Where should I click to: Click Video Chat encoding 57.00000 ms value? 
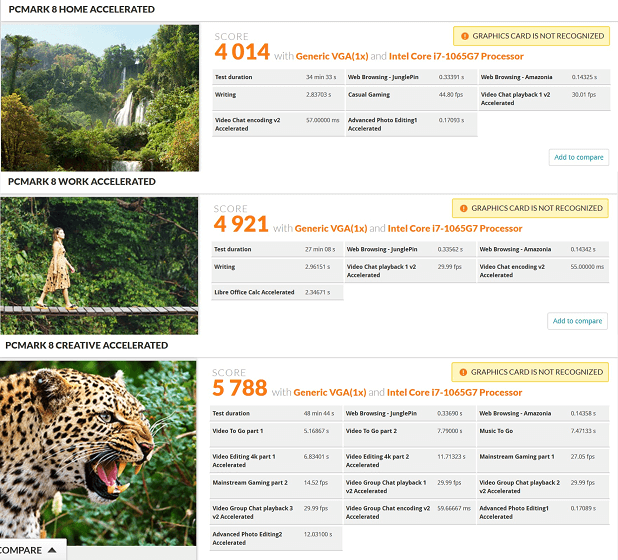point(322,120)
